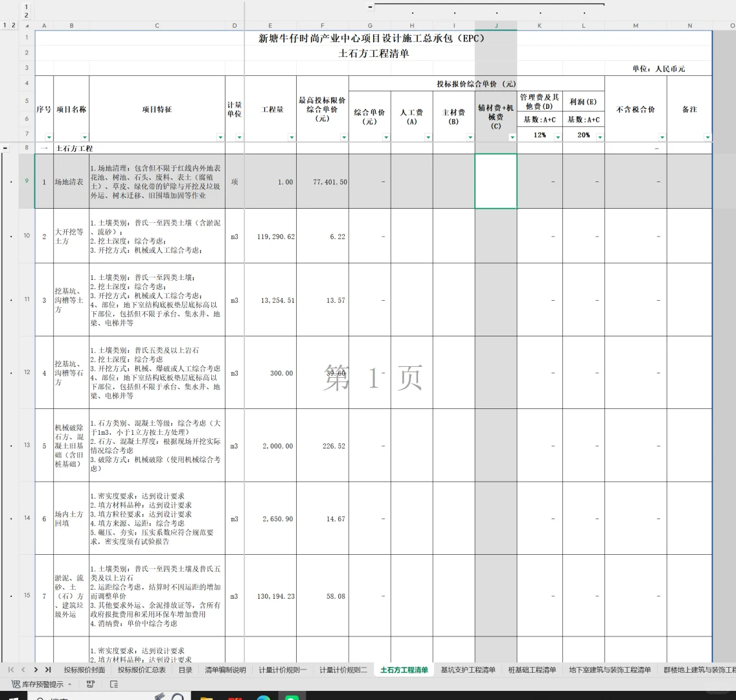Click the 大开挖等土方 item name cell
The height and width of the screenshot is (700, 736).
pyautogui.click(x=71, y=236)
